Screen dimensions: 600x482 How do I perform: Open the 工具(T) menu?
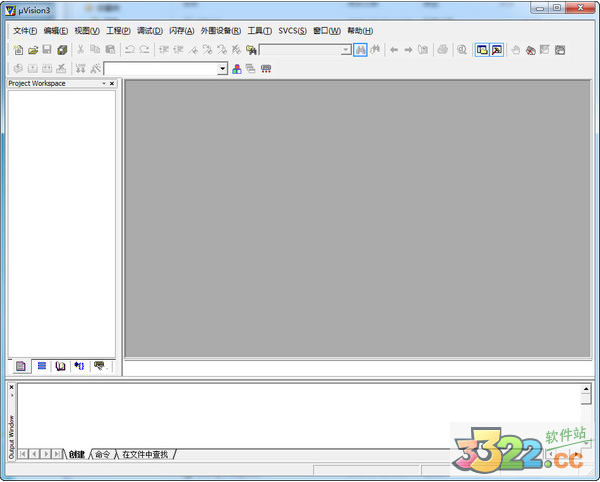click(x=260, y=31)
